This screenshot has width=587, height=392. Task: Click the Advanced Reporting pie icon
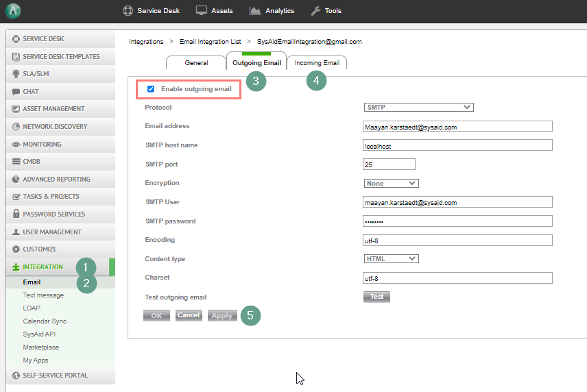(x=16, y=179)
